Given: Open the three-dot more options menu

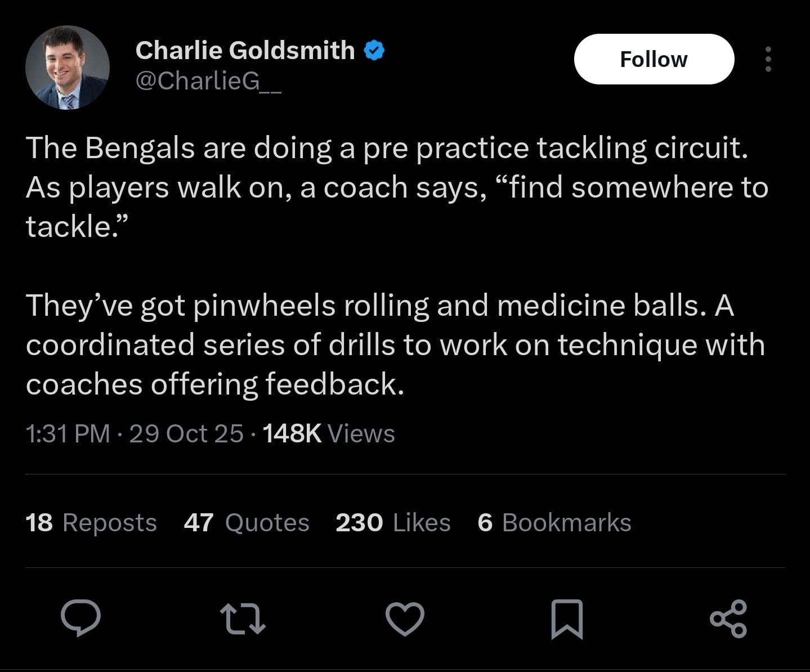Looking at the screenshot, I should point(768,59).
